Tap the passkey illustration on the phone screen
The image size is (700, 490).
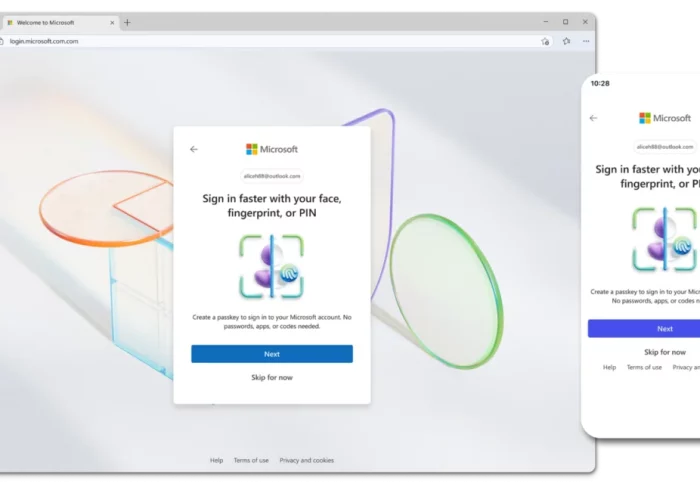[665, 239]
